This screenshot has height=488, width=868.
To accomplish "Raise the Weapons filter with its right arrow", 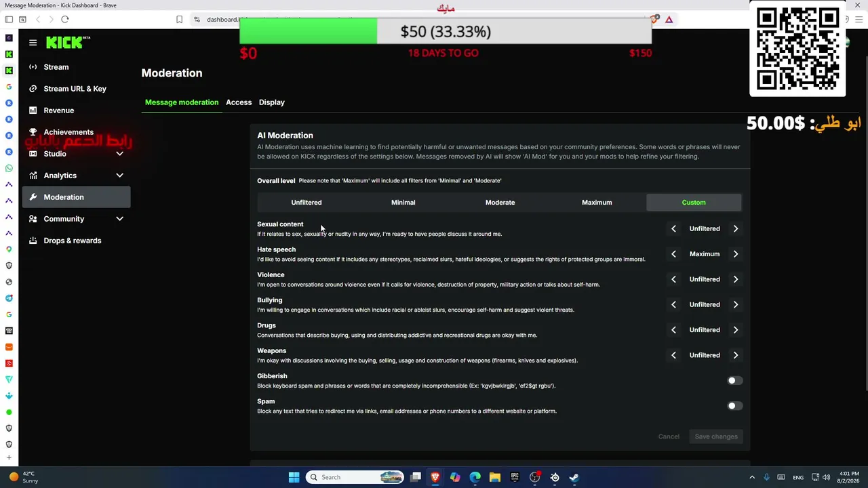I will tap(735, 355).
